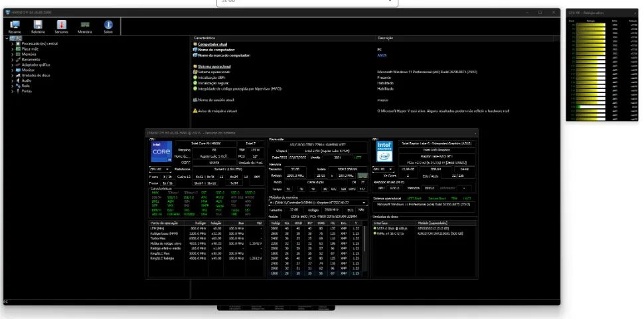Click the LFM (Min) row

(x=206, y=228)
